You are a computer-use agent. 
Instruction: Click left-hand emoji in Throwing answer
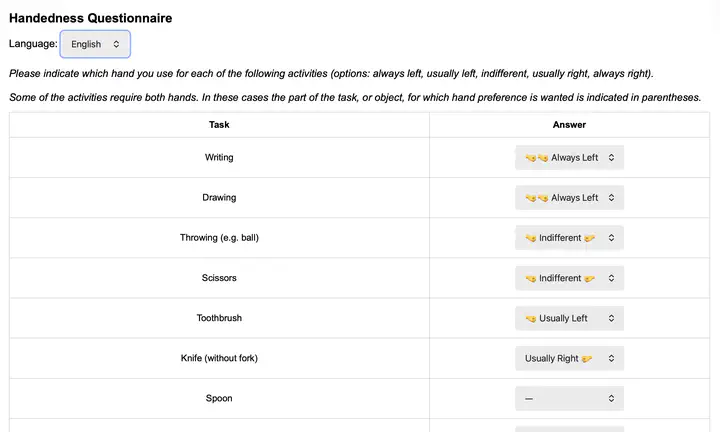coord(531,238)
